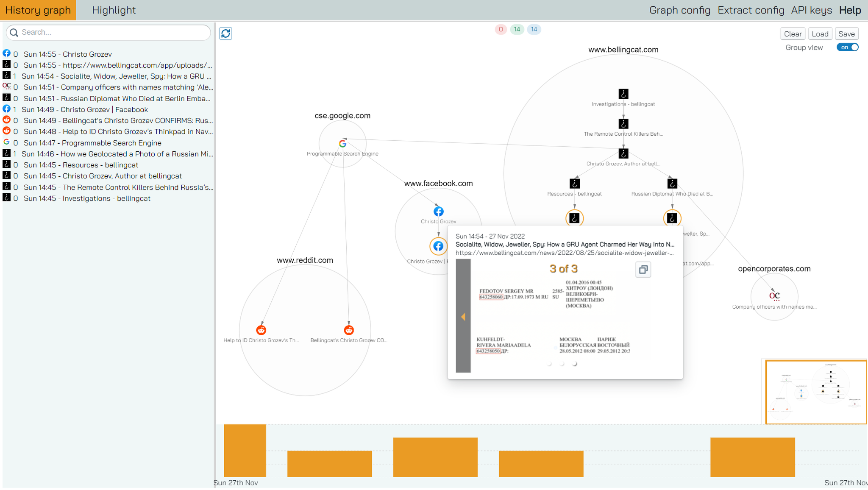The width and height of the screenshot is (868, 490).
Task: Click the 'www.bellingcat.com' group label
Action: pyautogui.click(x=623, y=50)
